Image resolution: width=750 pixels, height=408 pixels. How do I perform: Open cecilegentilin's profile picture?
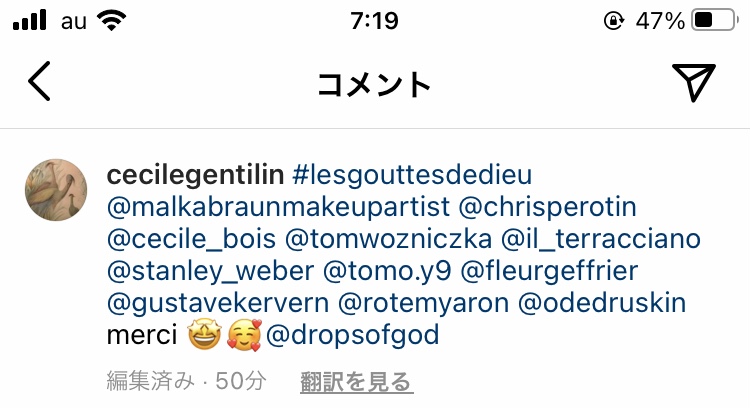pos(56,190)
